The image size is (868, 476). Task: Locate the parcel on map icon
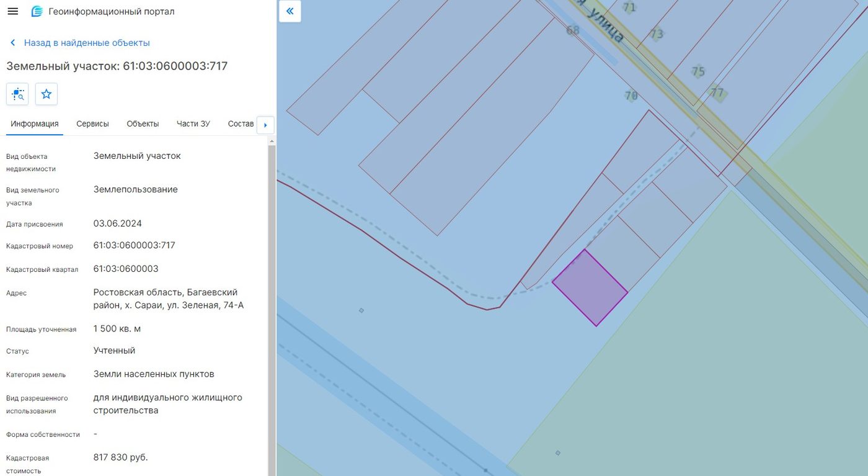(x=17, y=94)
